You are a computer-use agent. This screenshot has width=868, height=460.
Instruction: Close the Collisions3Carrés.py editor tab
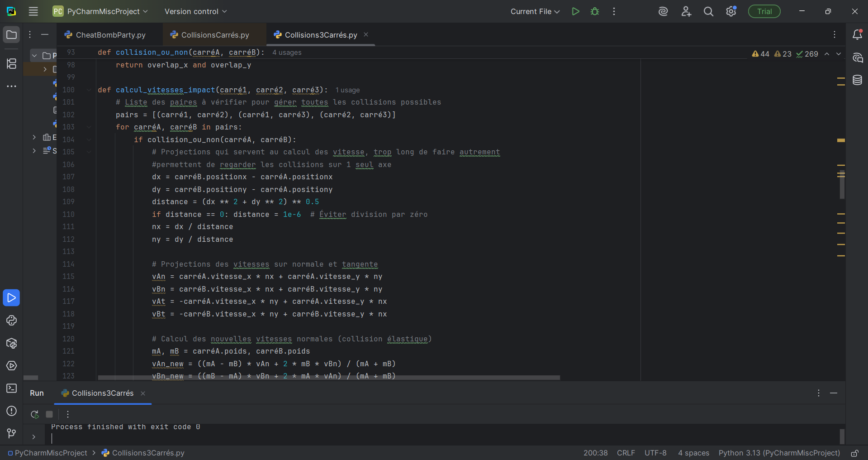[x=366, y=34]
